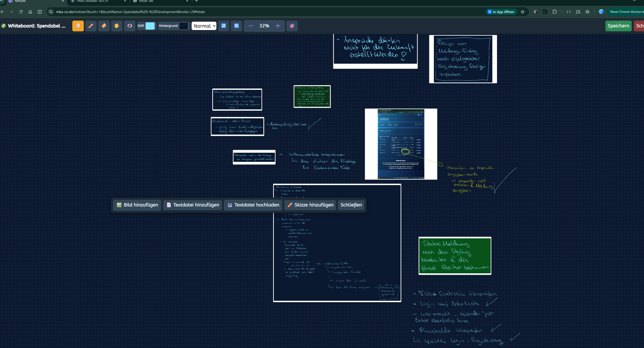Open the Hintergrund color swatch
Viewport: 644px width, 348px height.
click(x=184, y=26)
